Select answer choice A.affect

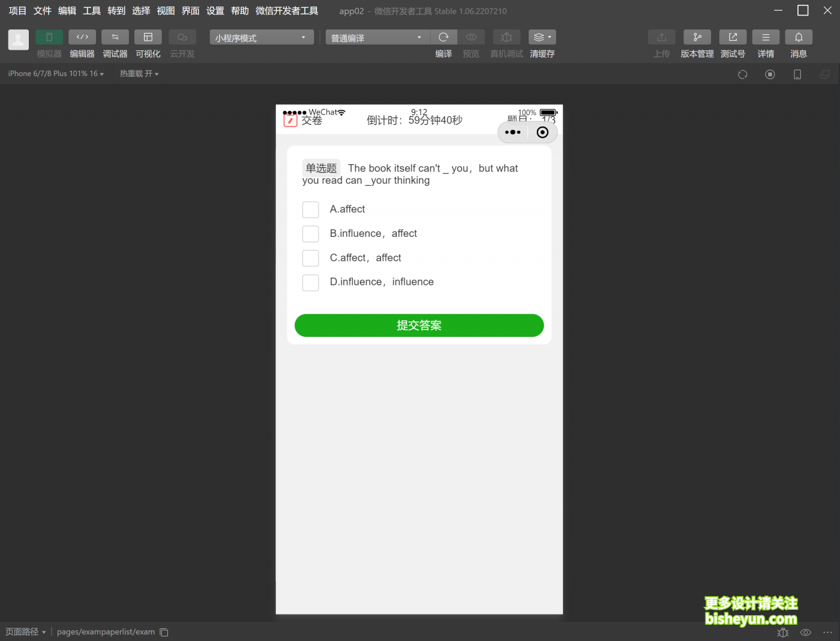pos(310,209)
